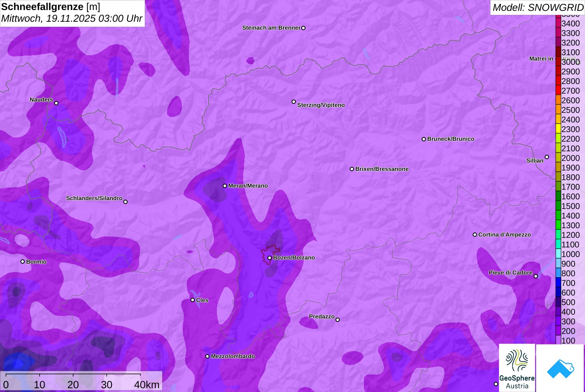Pick the Brixen/Bressanone marker dot
The height and width of the screenshot is (392, 585).
click(x=352, y=169)
